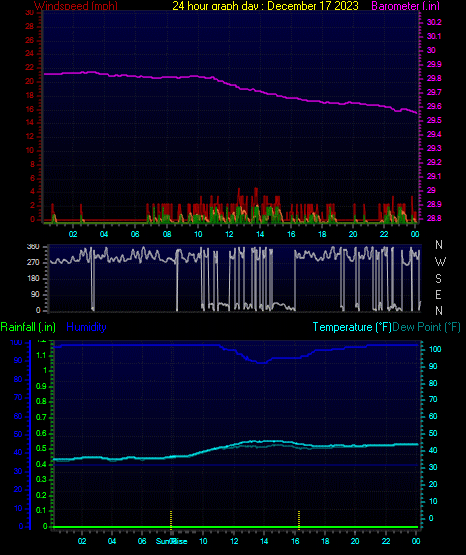Image resolution: width=466 pixels, height=555 pixels.
Task: Click the 22 hour tick on bottom chart
Action: pos(386,541)
